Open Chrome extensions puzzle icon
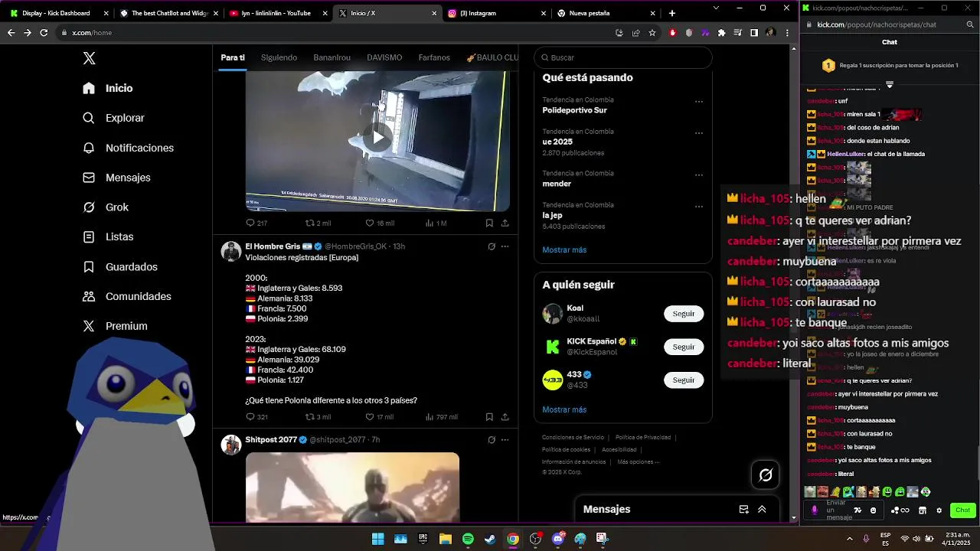This screenshot has height=551, width=980. coord(721,33)
